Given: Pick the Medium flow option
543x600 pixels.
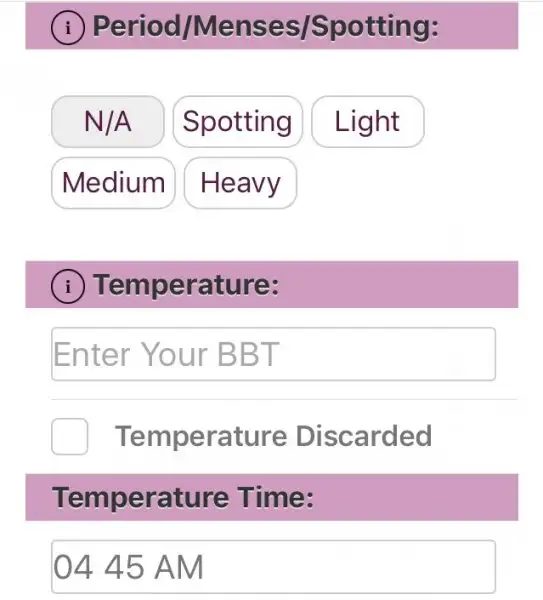Looking at the screenshot, I should (113, 183).
